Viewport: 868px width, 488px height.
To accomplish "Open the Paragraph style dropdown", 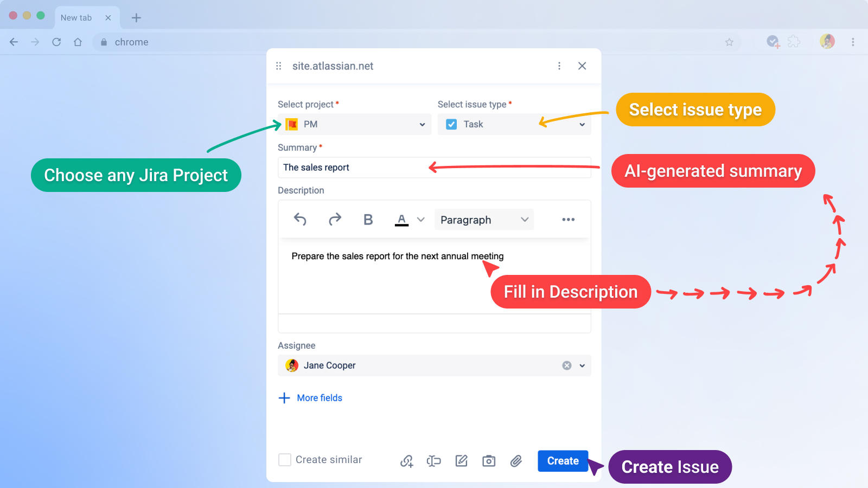I will [484, 220].
